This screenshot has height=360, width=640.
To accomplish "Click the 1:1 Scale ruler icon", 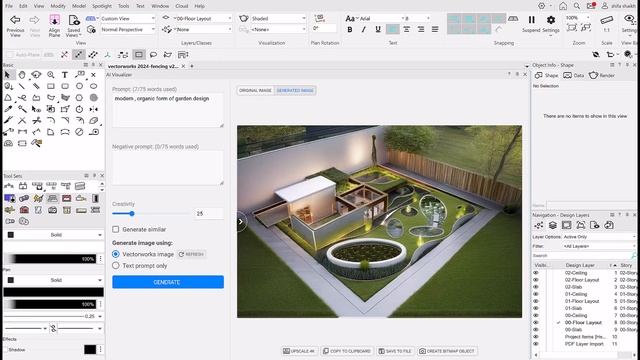I will pos(607,20).
